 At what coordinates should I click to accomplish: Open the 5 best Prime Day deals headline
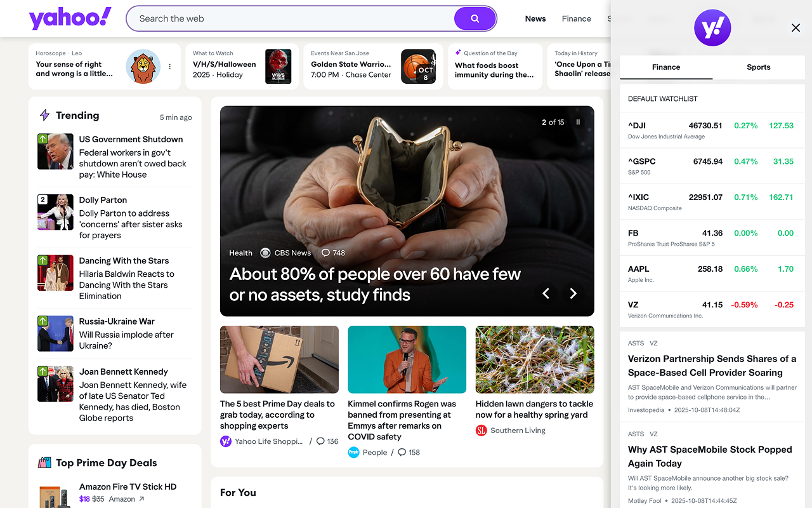pos(277,415)
